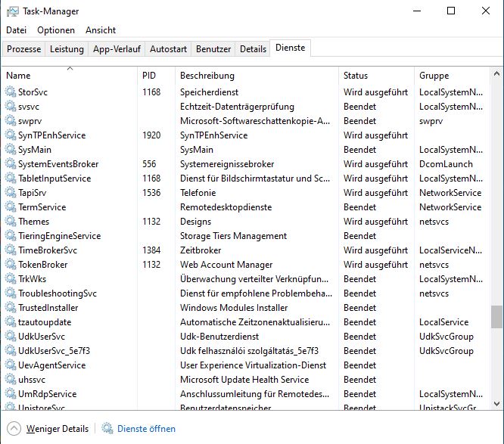This screenshot has height=444, width=504.
Task: Click the Task-Manager title bar icon
Action: (13, 11)
